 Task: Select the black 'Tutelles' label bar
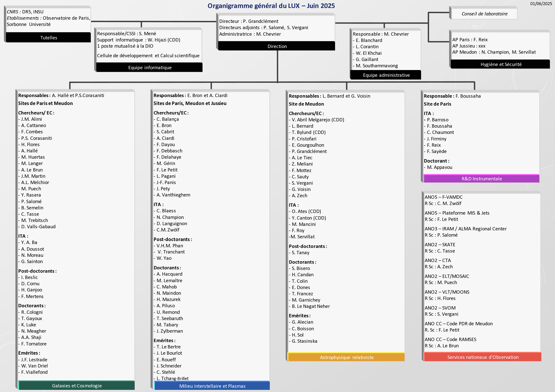(48, 37)
